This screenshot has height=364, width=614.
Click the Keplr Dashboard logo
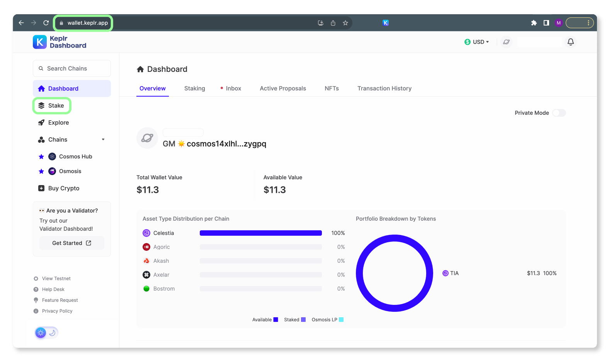60,42
